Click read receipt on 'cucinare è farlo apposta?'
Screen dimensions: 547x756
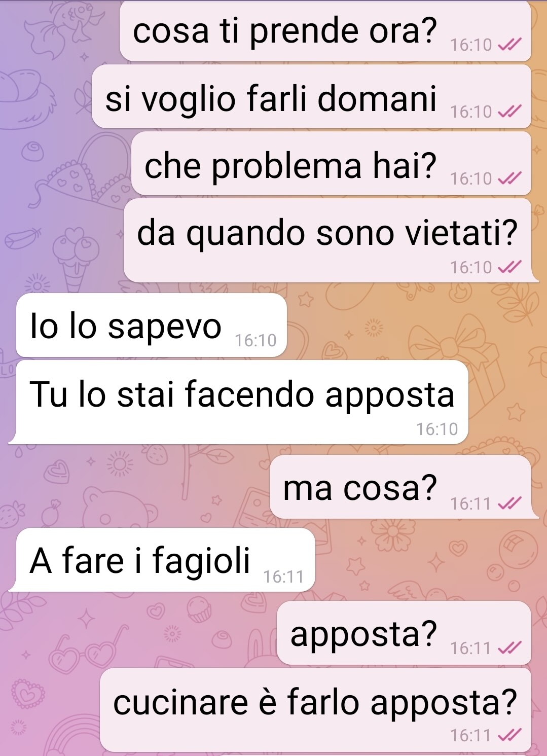pos(509,736)
